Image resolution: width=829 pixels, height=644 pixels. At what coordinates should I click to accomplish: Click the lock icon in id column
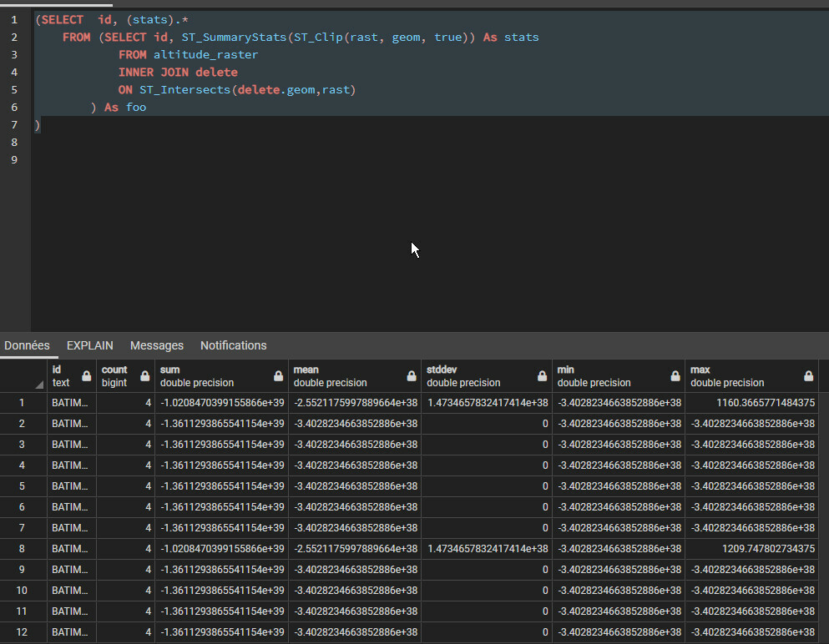pos(86,376)
